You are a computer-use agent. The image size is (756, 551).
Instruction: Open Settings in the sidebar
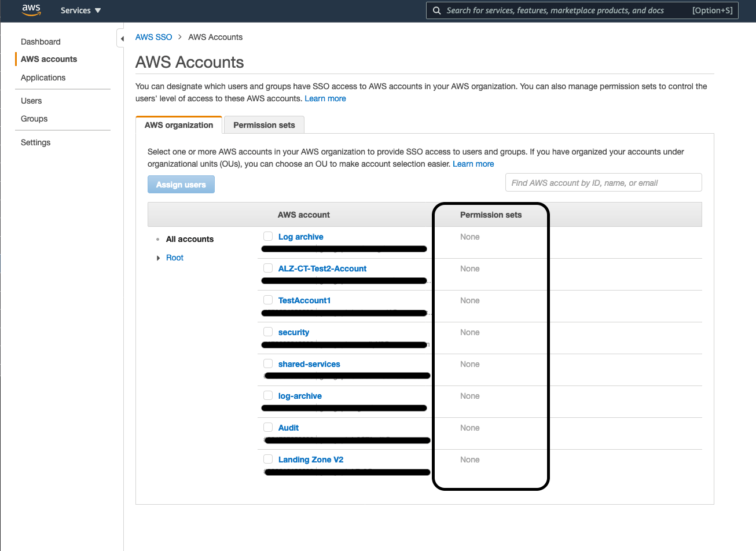(35, 142)
